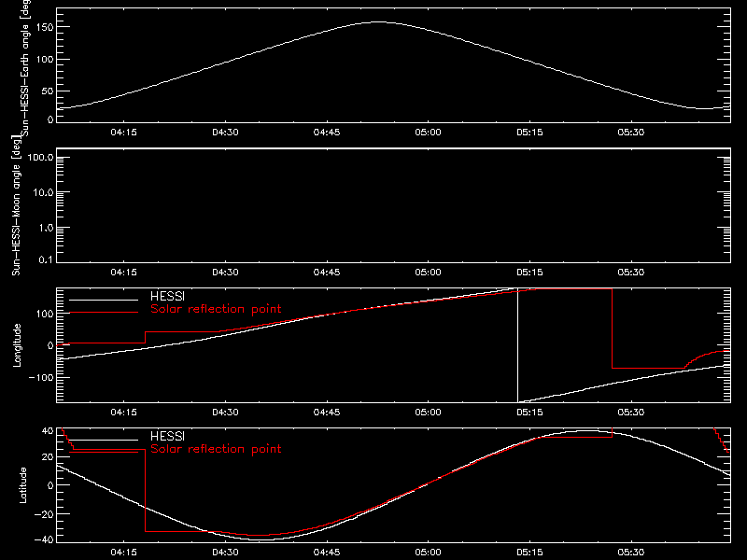Choose the 05:00 label under the Longitude plot
747x560 pixels.
coord(428,412)
